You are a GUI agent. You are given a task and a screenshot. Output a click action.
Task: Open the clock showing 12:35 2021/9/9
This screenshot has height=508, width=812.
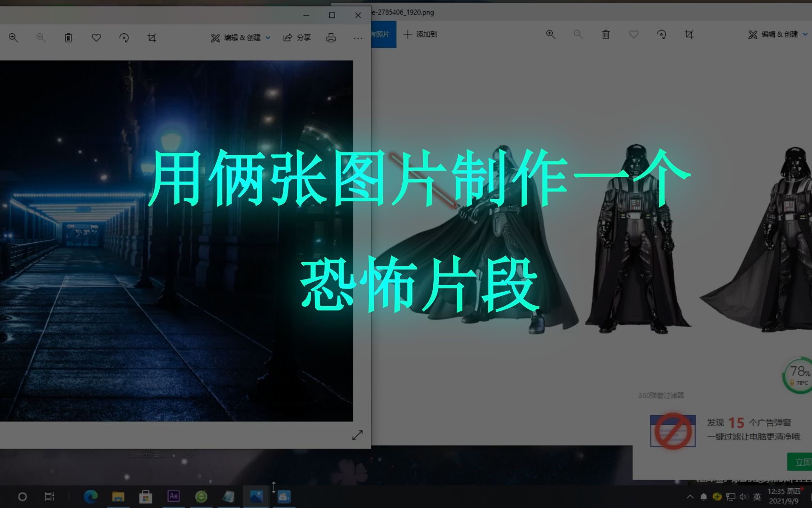pos(784,496)
